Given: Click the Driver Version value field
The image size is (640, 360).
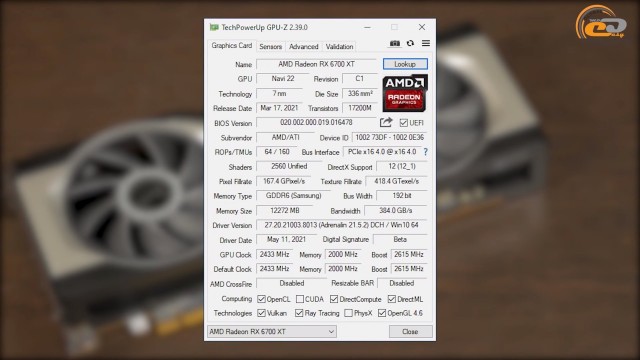Looking at the screenshot, I should (x=342, y=225).
